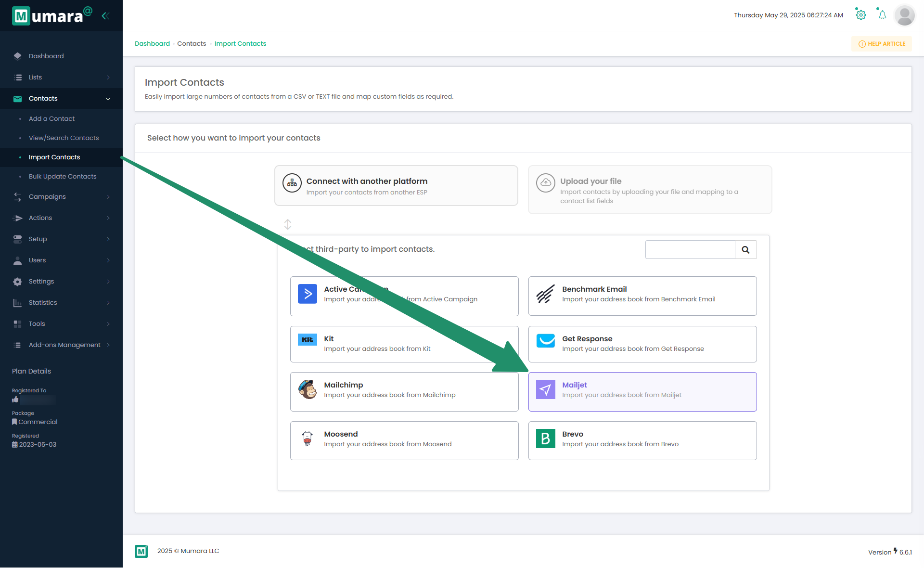Click the Actions paper plane icon
Screen dimensions: 924x568
pyautogui.click(x=18, y=218)
